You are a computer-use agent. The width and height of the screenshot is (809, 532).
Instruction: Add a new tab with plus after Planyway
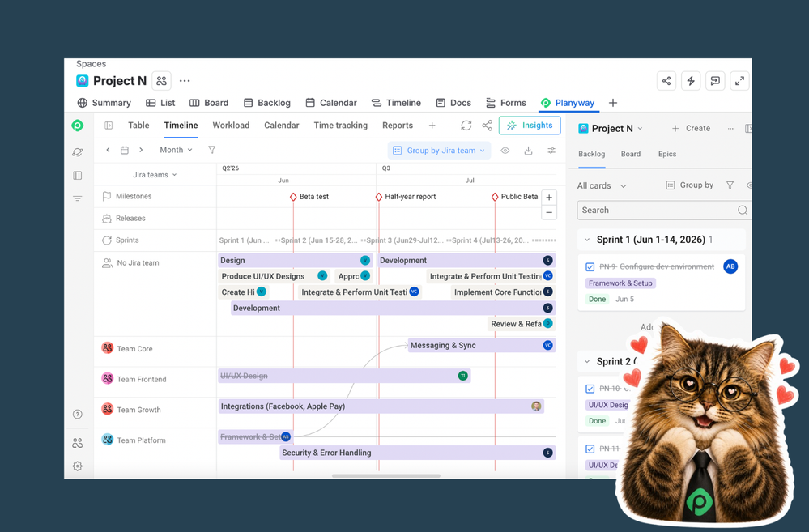point(613,103)
